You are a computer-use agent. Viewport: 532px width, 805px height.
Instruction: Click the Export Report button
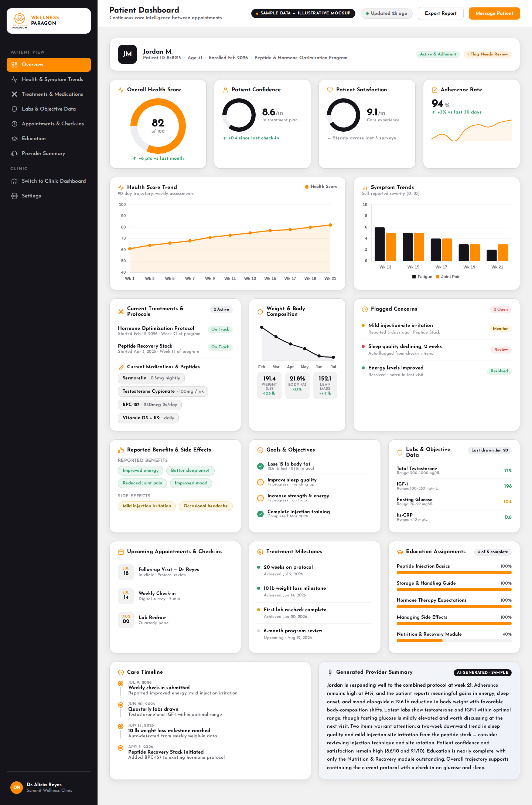pyautogui.click(x=441, y=13)
